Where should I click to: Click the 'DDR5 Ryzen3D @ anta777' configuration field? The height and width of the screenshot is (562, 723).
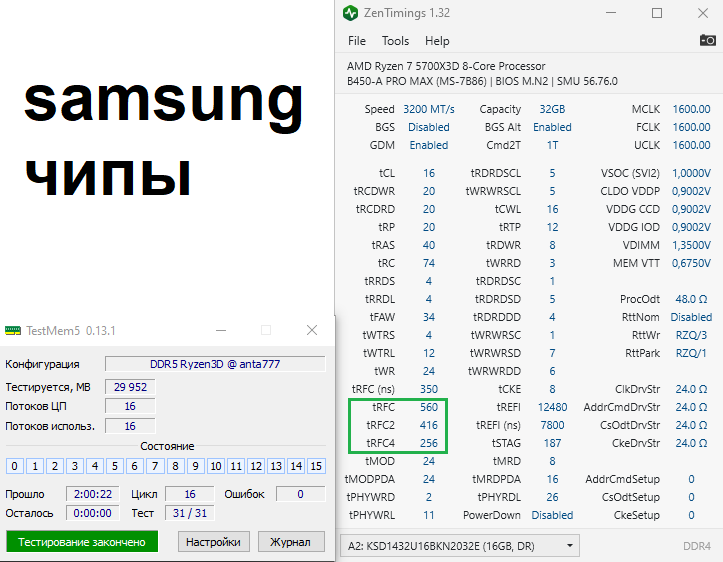(x=215, y=364)
